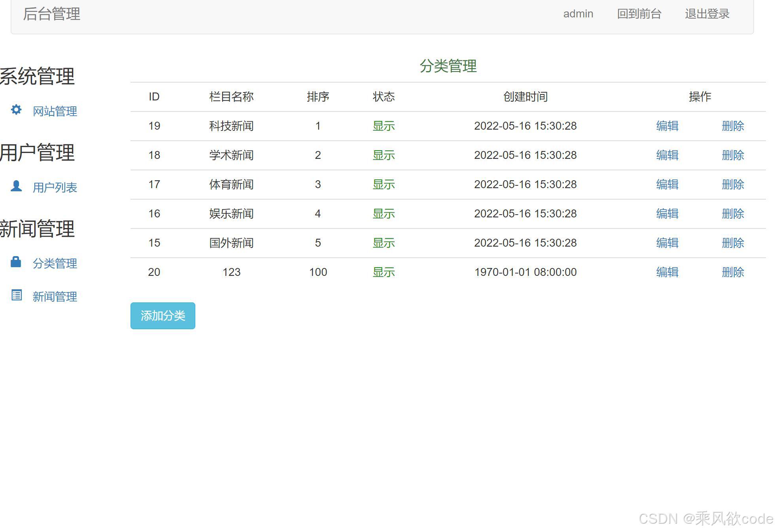The width and height of the screenshot is (775, 532).
Task: Delete the 学术新闻 category
Action: click(733, 155)
